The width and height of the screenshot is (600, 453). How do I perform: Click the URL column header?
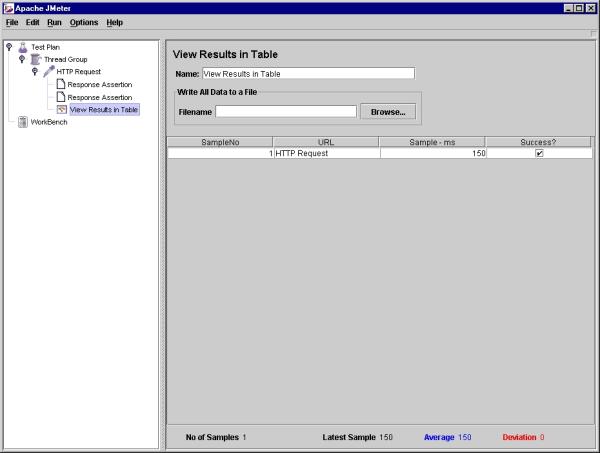326,142
